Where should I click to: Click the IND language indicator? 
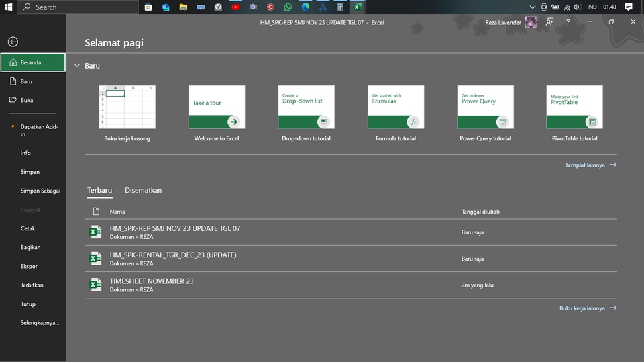click(x=592, y=7)
